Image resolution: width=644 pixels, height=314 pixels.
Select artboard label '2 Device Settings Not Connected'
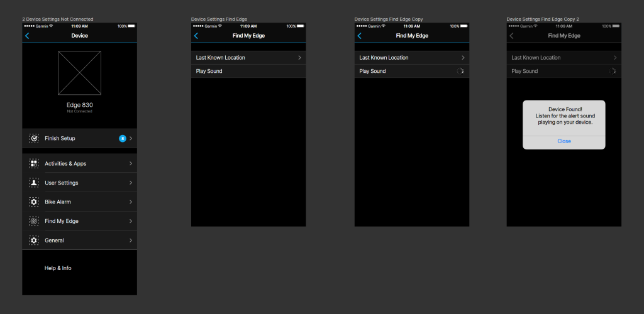pyautogui.click(x=57, y=19)
